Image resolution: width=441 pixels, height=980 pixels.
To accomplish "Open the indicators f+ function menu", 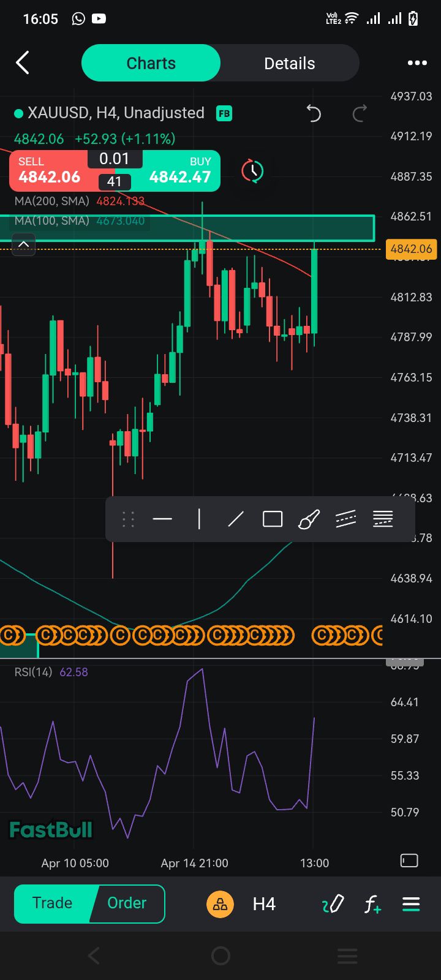I will 372,904.
